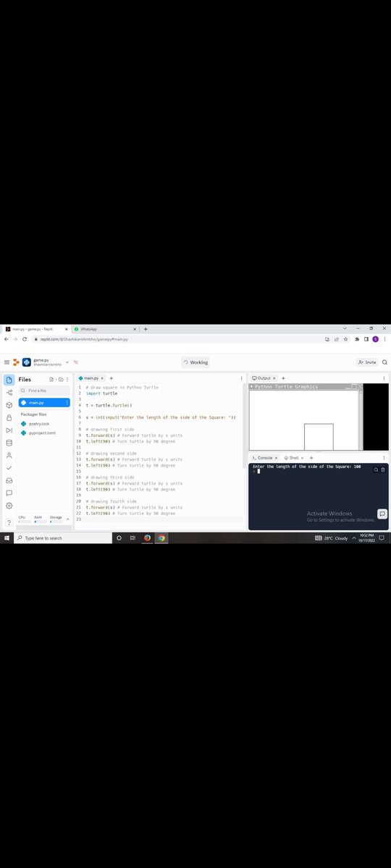Open the Debugger icon in sidebar
Viewport: 391px width, 868px height.
pos(9,430)
